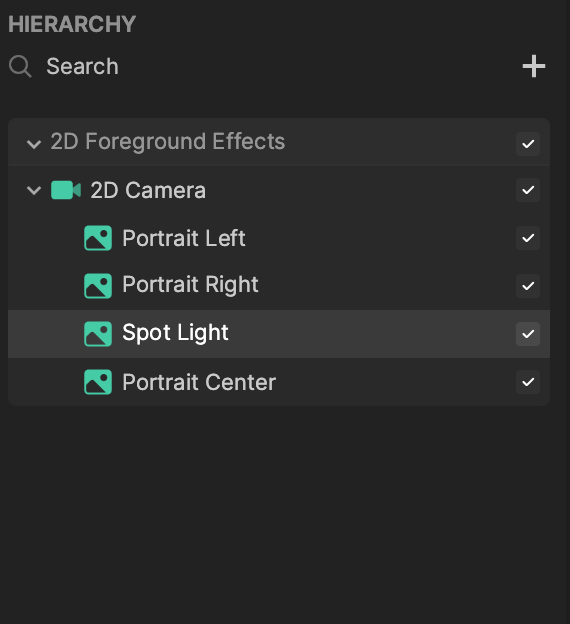Select the Portrait Right item
The height and width of the screenshot is (624, 570).
[x=279, y=286]
